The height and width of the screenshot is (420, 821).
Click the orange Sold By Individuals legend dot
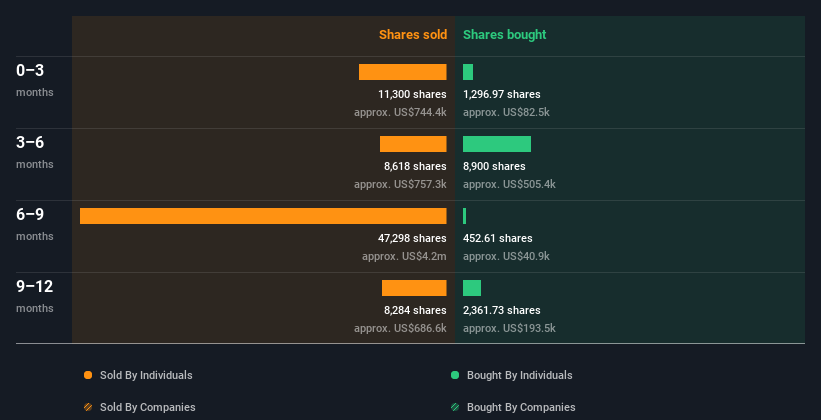point(88,375)
